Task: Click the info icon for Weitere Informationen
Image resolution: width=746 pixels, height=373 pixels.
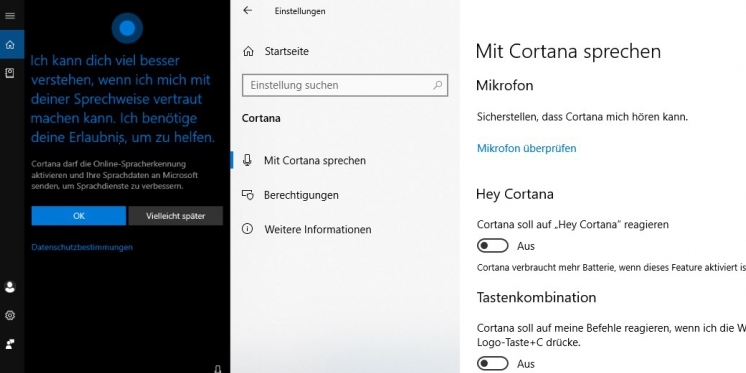Action: pos(247,229)
